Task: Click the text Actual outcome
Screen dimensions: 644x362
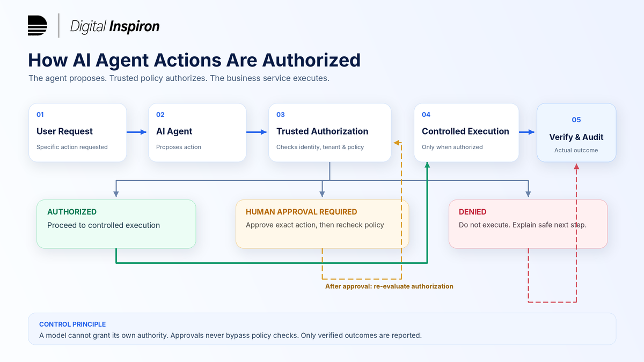Action: click(576, 150)
